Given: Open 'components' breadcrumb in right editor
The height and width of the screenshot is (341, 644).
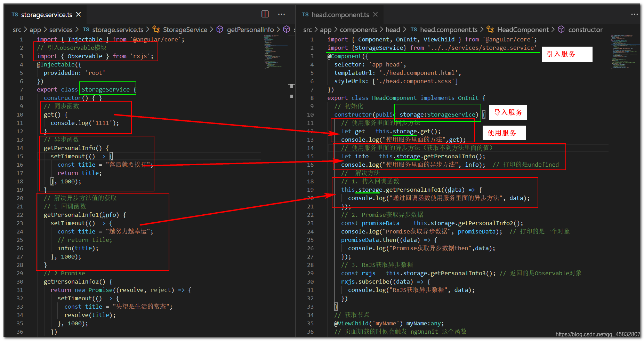Looking at the screenshot, I should (x=359, y=30).
